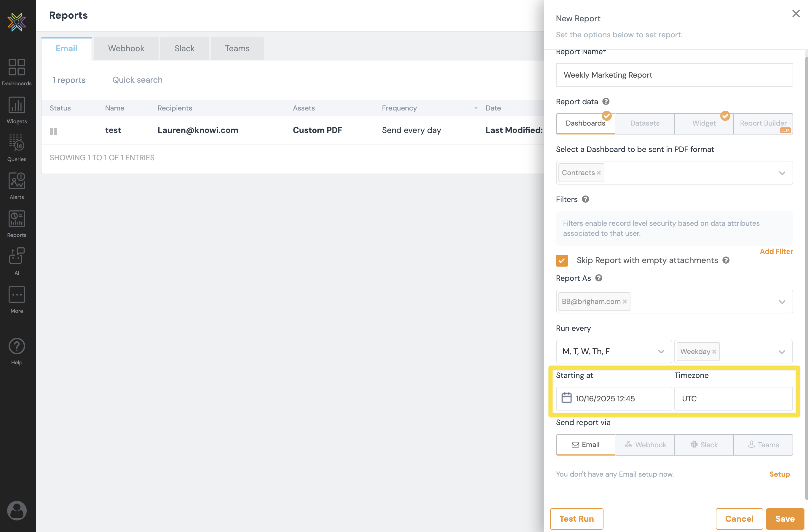Image resolution: width=808 pixels, height=532 pixels.
Task: Open the Alerts sidebar section
Action: (x=17, y=186)
